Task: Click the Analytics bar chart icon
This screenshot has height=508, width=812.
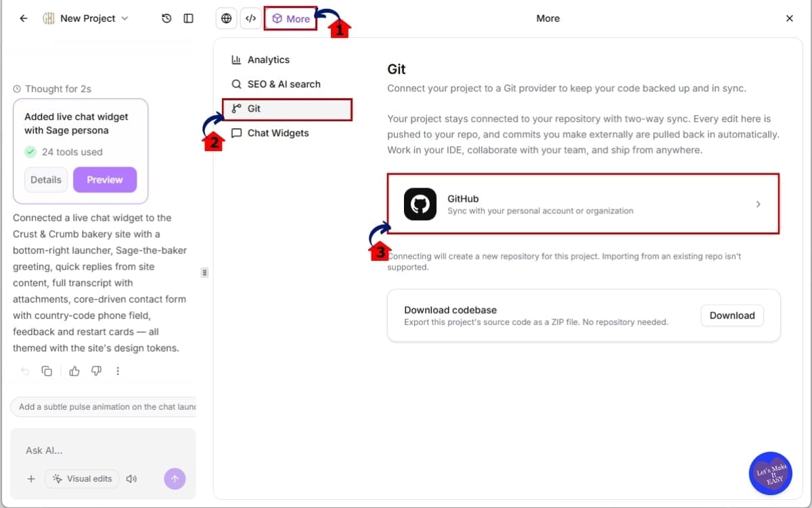Action: pos(236,60)
